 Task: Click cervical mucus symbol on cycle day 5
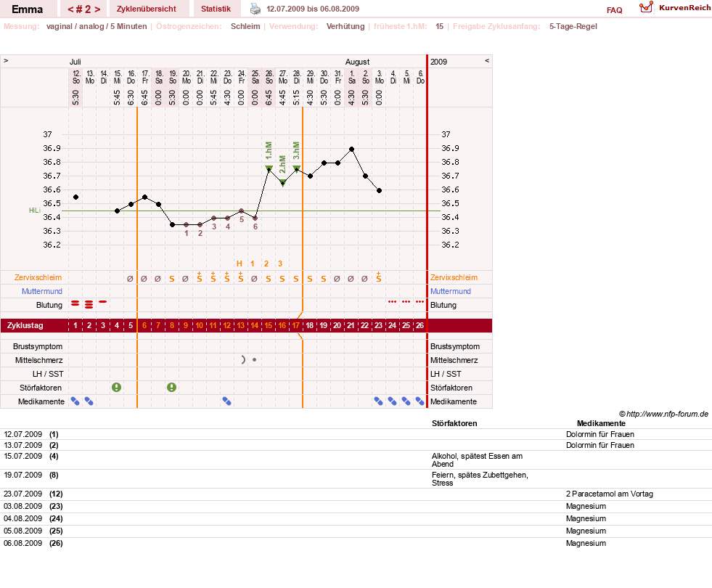[x=131, y=279]
